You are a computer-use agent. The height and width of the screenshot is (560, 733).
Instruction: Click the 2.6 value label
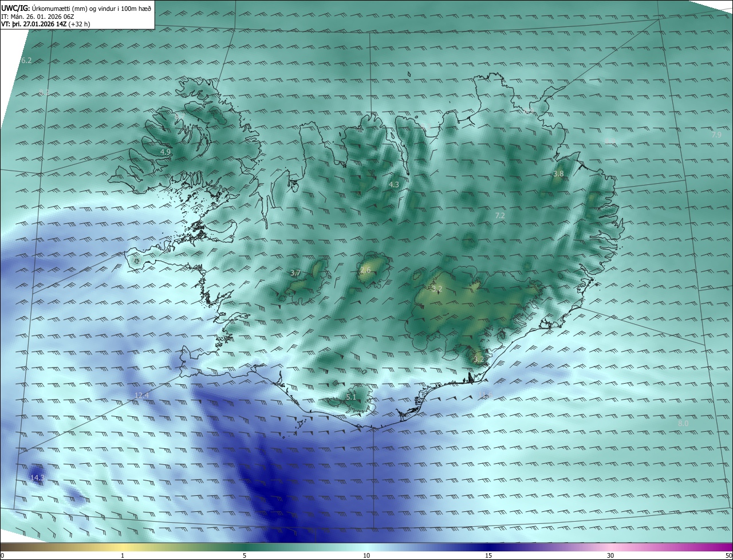pos(365,270)
